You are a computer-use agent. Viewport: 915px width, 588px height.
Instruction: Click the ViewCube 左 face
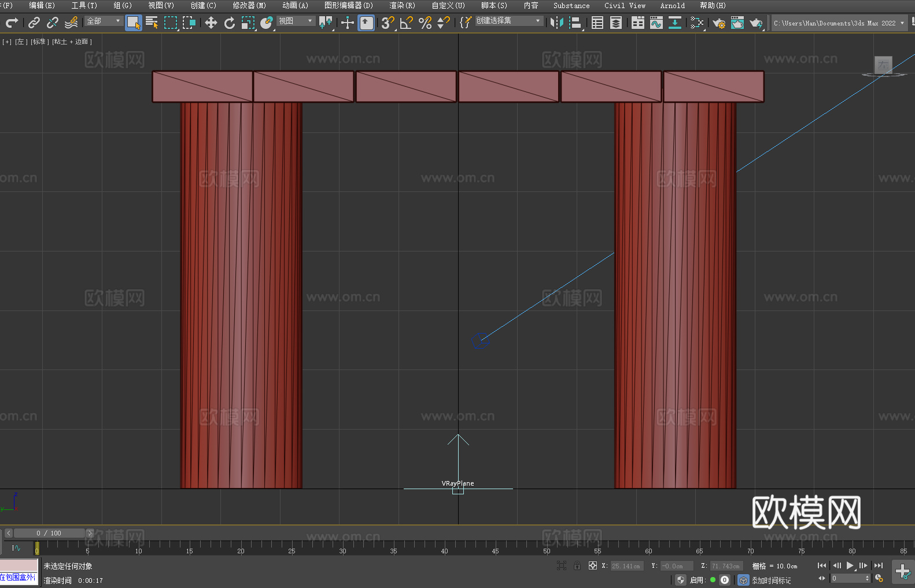[x=883, y=65]
